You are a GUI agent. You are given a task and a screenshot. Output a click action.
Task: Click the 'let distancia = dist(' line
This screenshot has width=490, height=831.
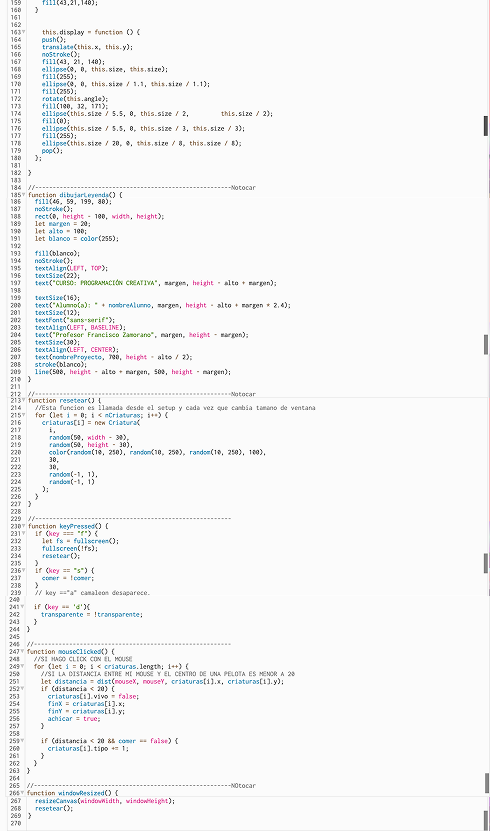click(x=162, y=682)
